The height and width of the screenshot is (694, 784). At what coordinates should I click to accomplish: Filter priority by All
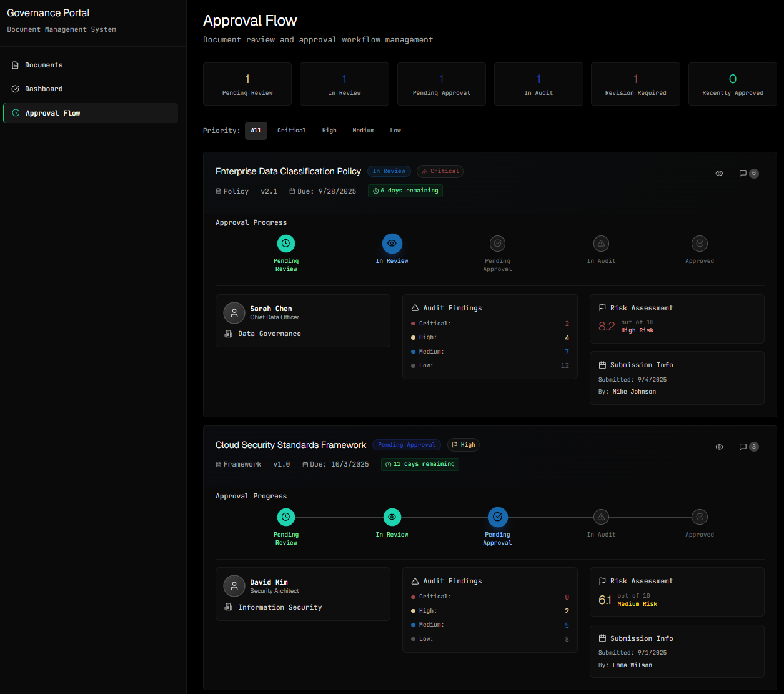[256, 131]
